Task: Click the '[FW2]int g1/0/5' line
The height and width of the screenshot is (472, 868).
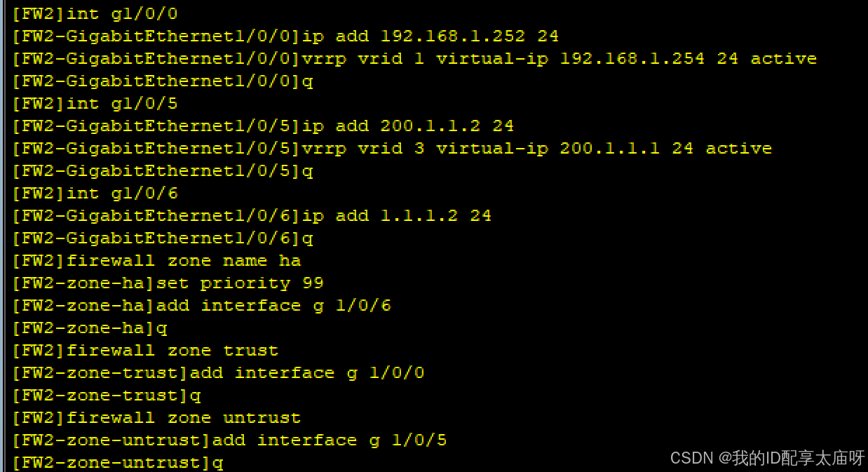Action: (95, 104)
